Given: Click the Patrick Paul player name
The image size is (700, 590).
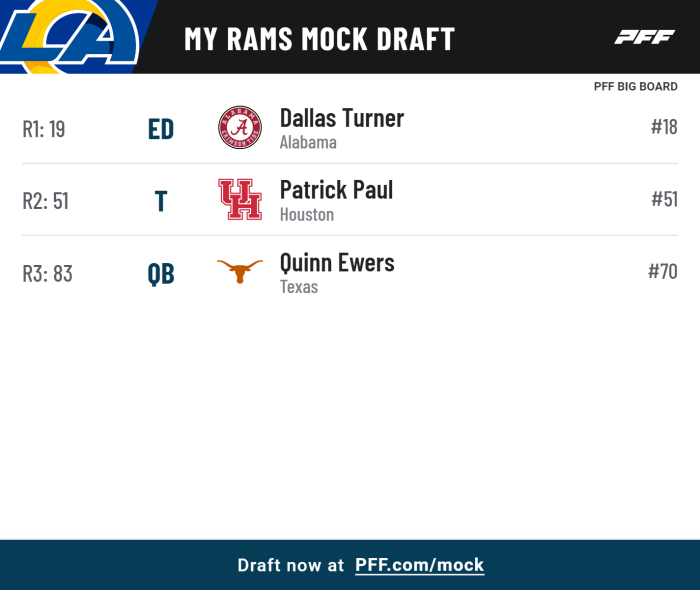Looking at the screenshot, I should pos(337,190).
